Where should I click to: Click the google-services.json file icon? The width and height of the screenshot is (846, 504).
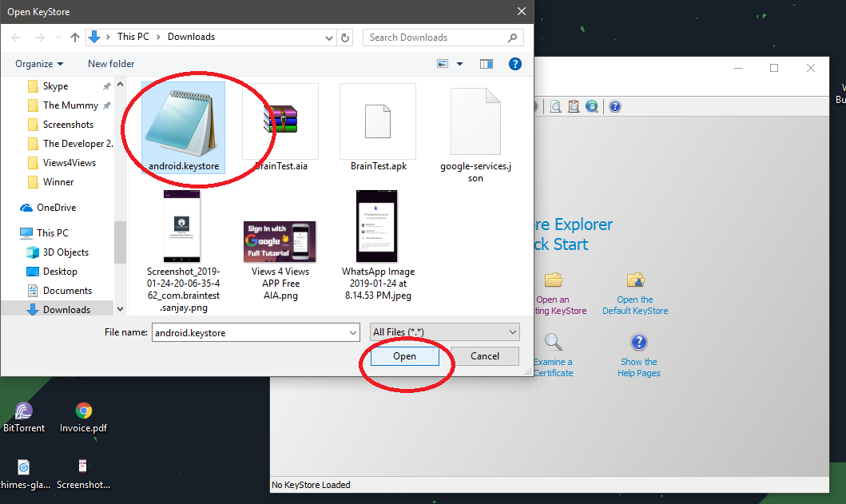coord(475,121)
